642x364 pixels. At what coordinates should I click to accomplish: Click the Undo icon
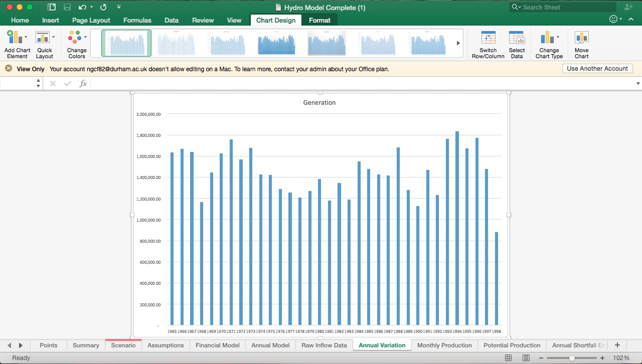pos(83,7)
